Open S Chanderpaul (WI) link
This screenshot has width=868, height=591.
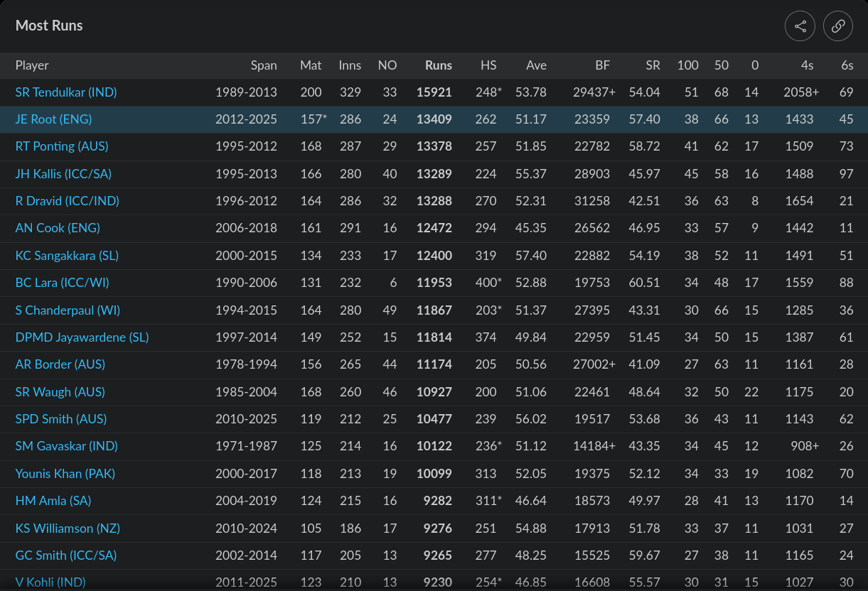(68, 310)
